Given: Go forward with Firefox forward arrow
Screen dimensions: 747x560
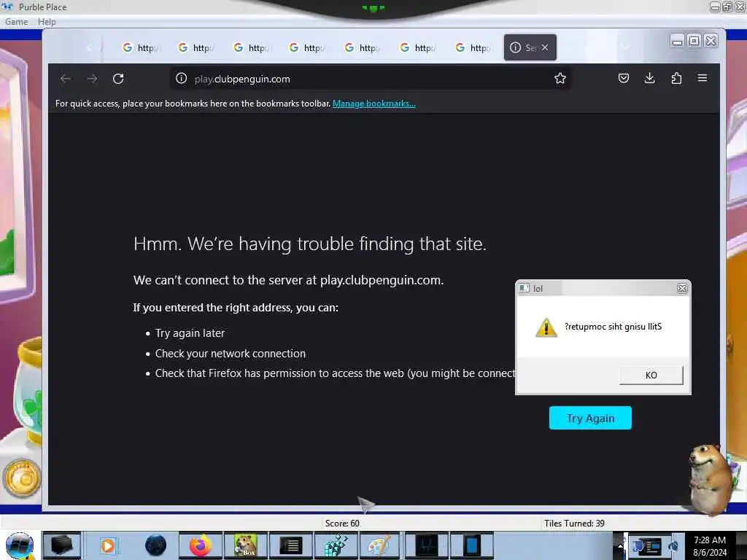Looking at the screenshot, I should (92, 79).
